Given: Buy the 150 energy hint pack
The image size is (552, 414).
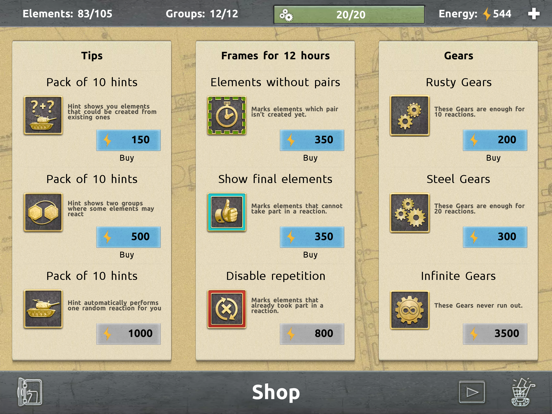Looking at the screenshot, I should click(x=128, y=140).
